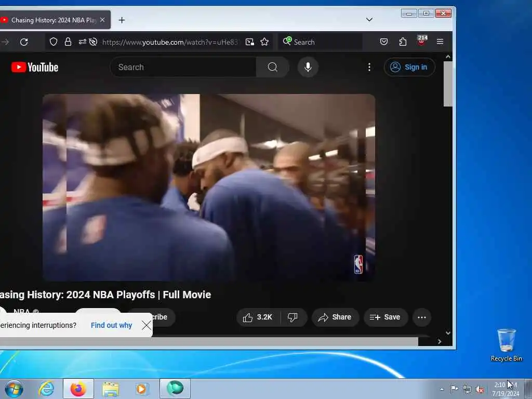The width and height of the screenshot is (532, 399).
Task: Click the Firefox address bar URL
Action: 170,42
